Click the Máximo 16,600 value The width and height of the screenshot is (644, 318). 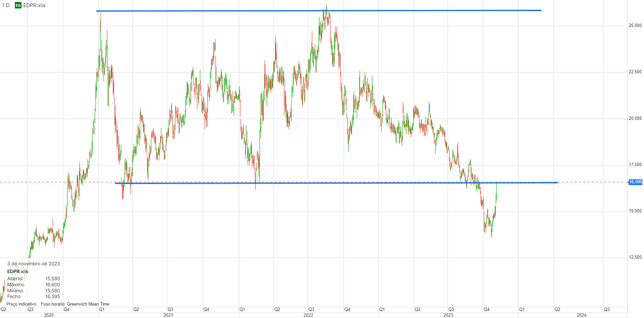(x=52, y=285)
